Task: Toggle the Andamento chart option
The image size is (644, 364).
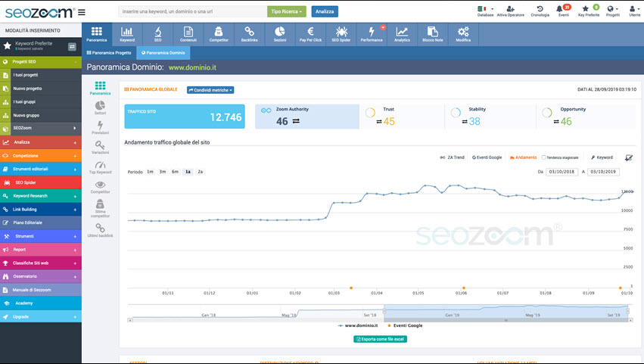Action: [523, 157]
